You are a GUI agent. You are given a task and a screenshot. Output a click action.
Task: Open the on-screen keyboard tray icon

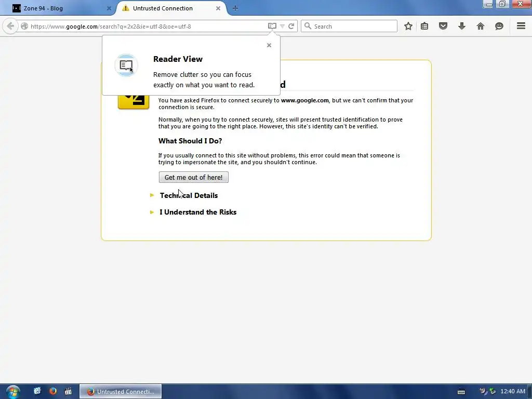(461, 392)
